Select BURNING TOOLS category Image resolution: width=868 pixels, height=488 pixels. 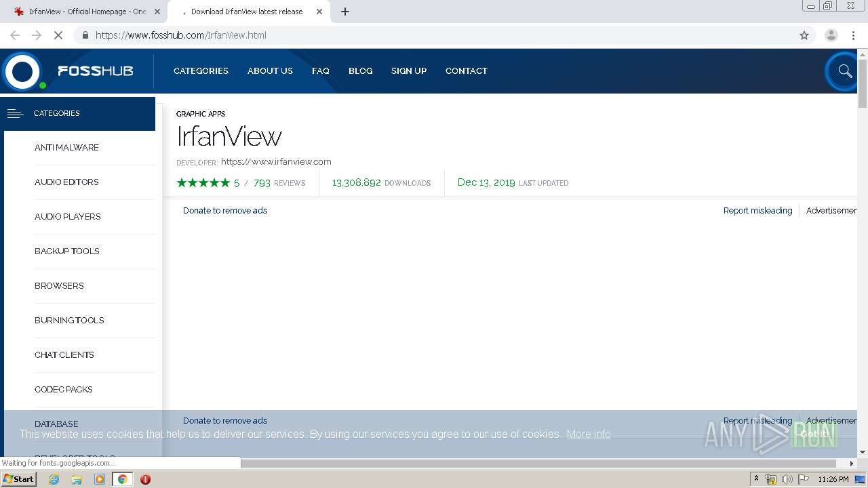point(69,320)
